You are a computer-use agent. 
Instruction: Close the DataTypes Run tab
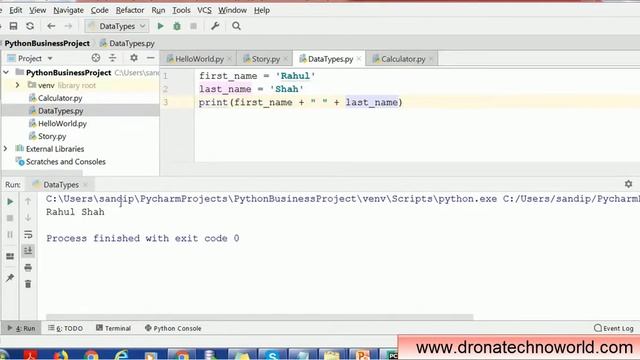[85, 184]
